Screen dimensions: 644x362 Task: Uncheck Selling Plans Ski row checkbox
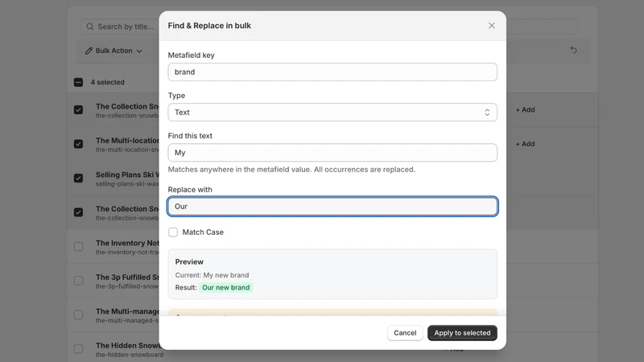point(78,178)
